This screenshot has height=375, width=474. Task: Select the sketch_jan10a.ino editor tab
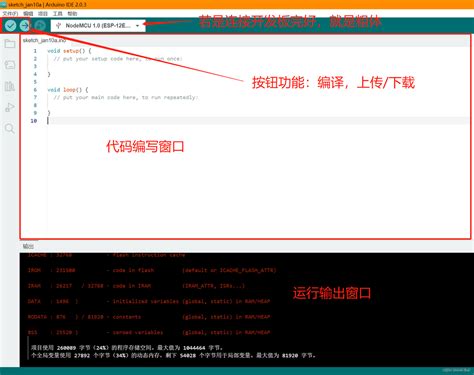(x=44, y=40)
